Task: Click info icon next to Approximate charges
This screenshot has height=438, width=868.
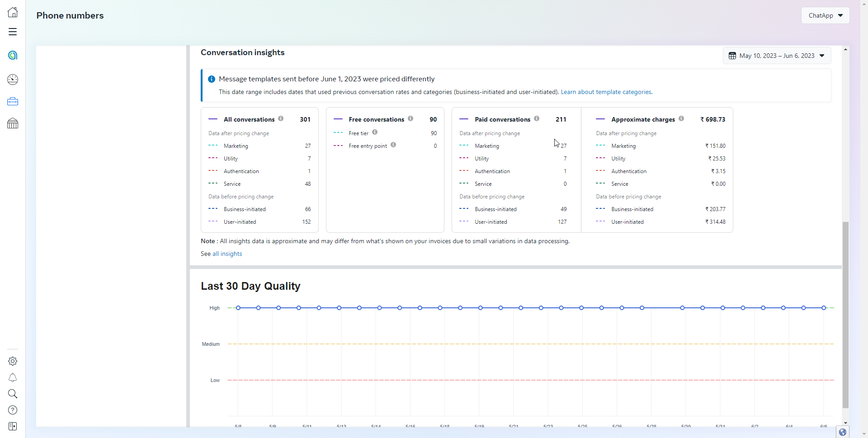Action: 681,119
